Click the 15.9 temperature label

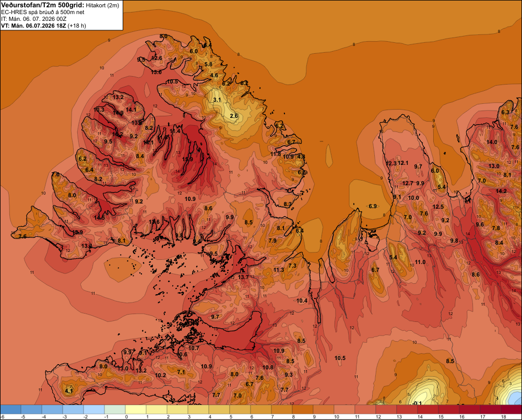188,160
